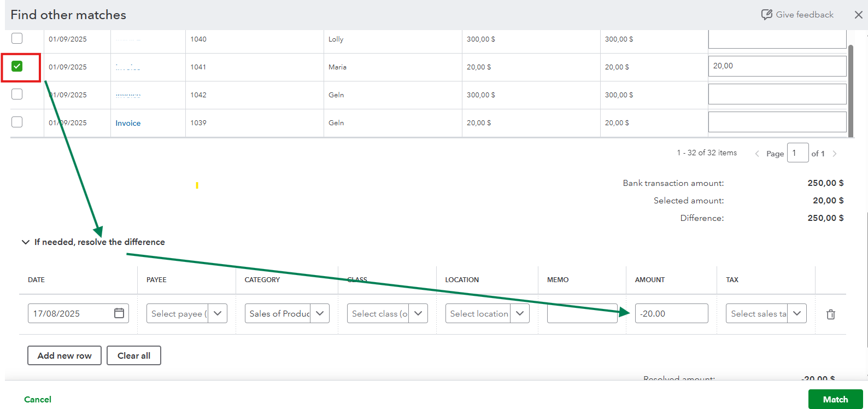The image size is (868, 409).
Task: Open the Select sales tax dropdown
Action: (x=797, y=313)
